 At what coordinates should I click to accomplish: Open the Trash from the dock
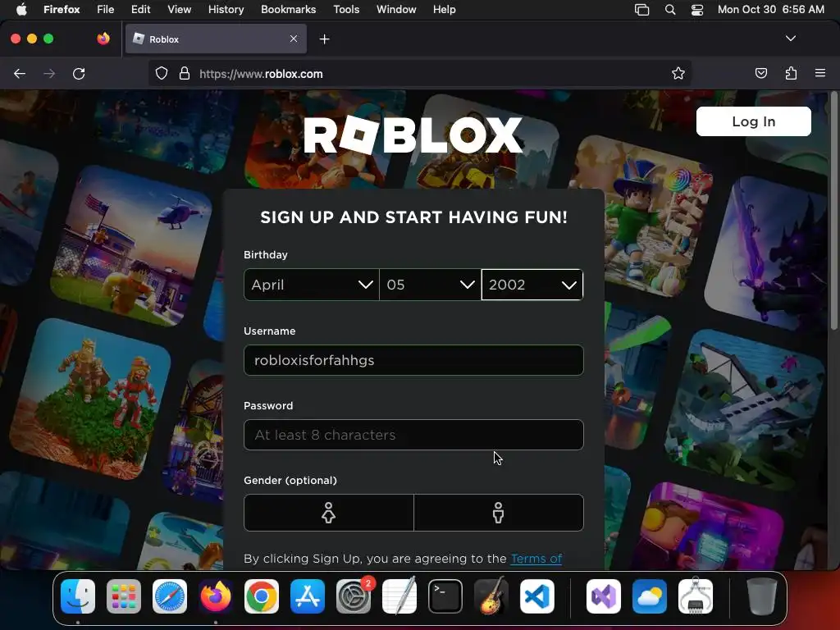[761, 596]
